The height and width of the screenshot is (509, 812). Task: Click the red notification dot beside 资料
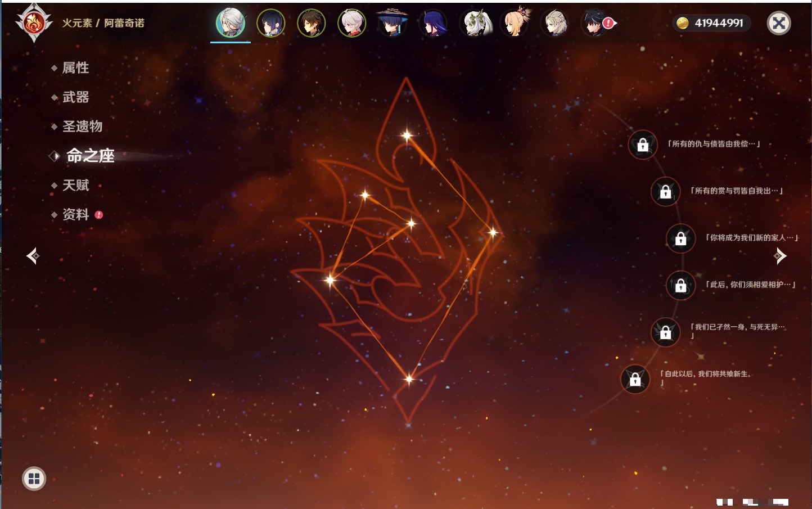(x=99, y=215)
